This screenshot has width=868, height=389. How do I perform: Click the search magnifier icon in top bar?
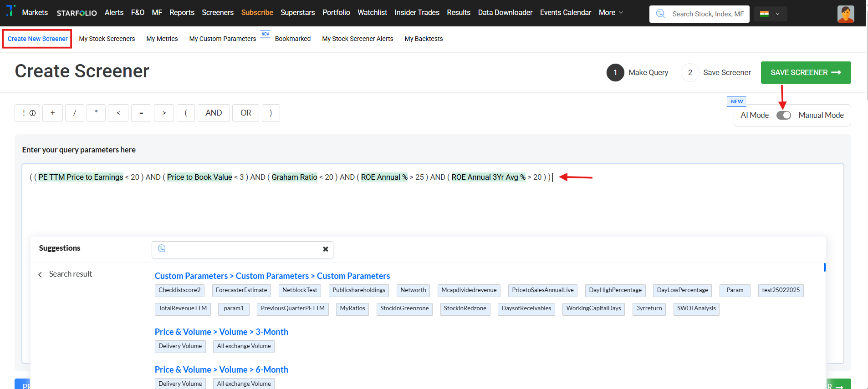pos(660,14)
